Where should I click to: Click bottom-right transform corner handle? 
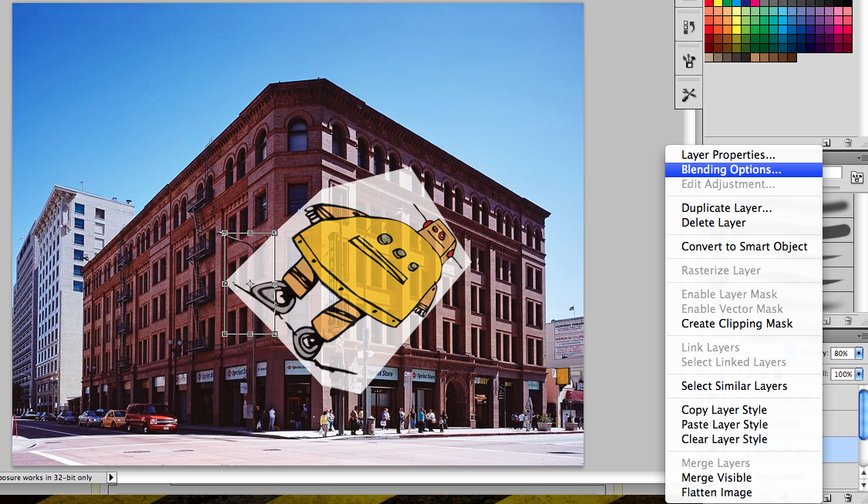[x=275, y=334]
